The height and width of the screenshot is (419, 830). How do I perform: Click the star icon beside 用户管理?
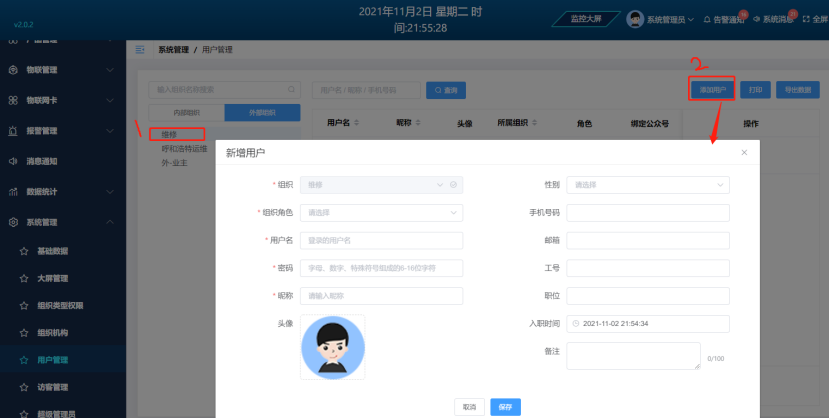point(24,360)
